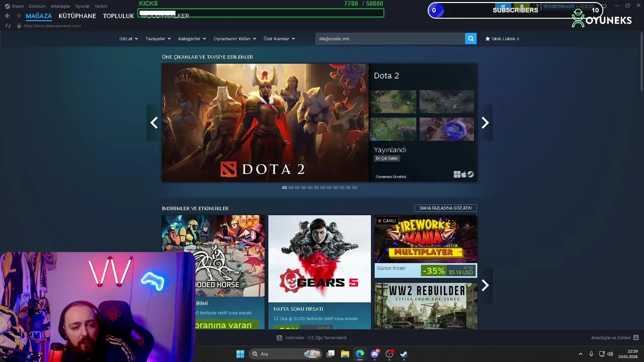Open the Görünüm menu

pos(37,6)
